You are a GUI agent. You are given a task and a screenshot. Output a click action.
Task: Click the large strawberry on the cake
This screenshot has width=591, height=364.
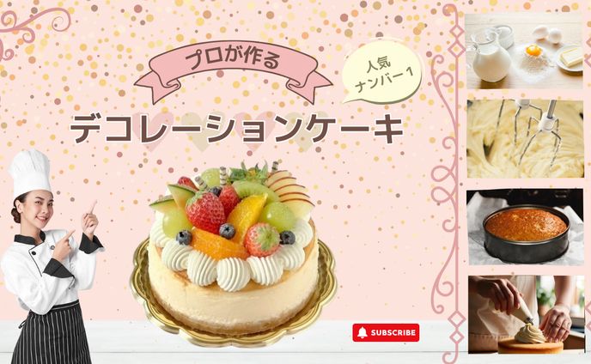204,213
